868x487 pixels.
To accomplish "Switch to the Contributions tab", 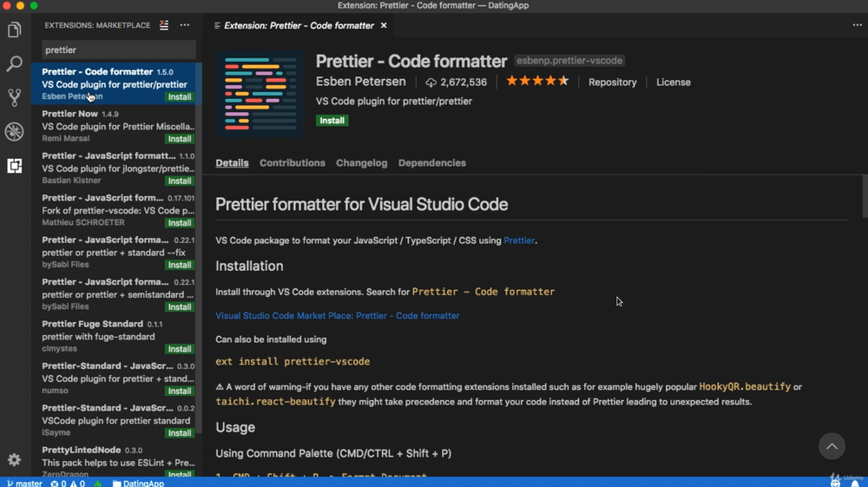I will click(292, 163).
